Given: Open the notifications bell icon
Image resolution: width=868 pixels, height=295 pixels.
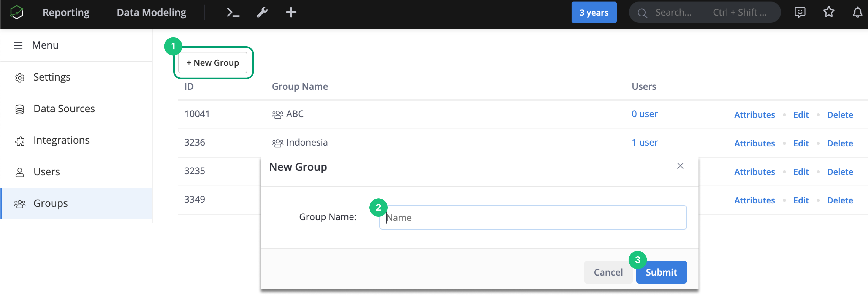Looking at the screenshot, I should click(x=857, y=13).
